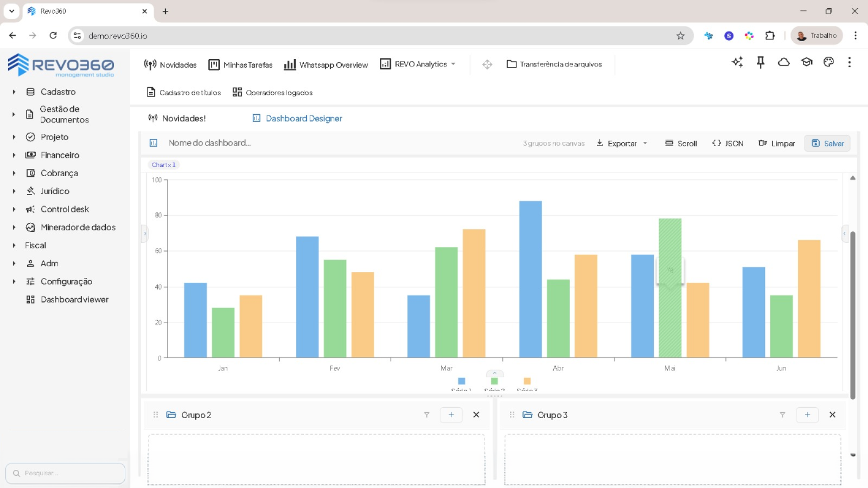Toggle Série 3 orange legend item
This screenshot has height=488, width=868.
pyautogui.click(x=527, y=384)
